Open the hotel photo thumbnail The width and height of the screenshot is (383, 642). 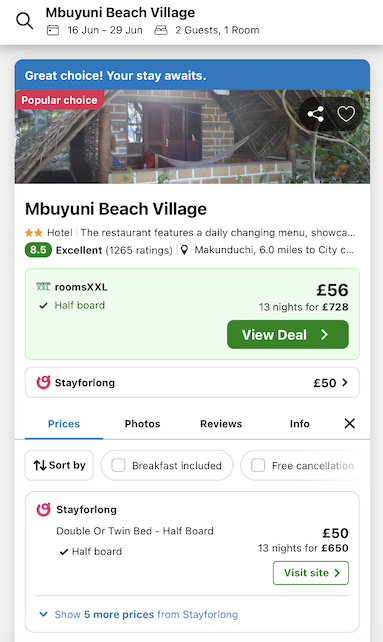point(192,137)
